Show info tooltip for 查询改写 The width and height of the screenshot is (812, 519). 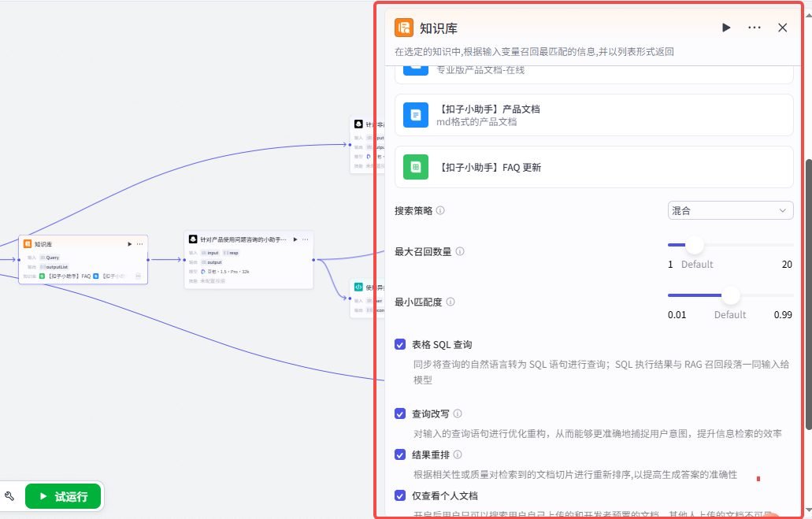click(x=458, y=413)
